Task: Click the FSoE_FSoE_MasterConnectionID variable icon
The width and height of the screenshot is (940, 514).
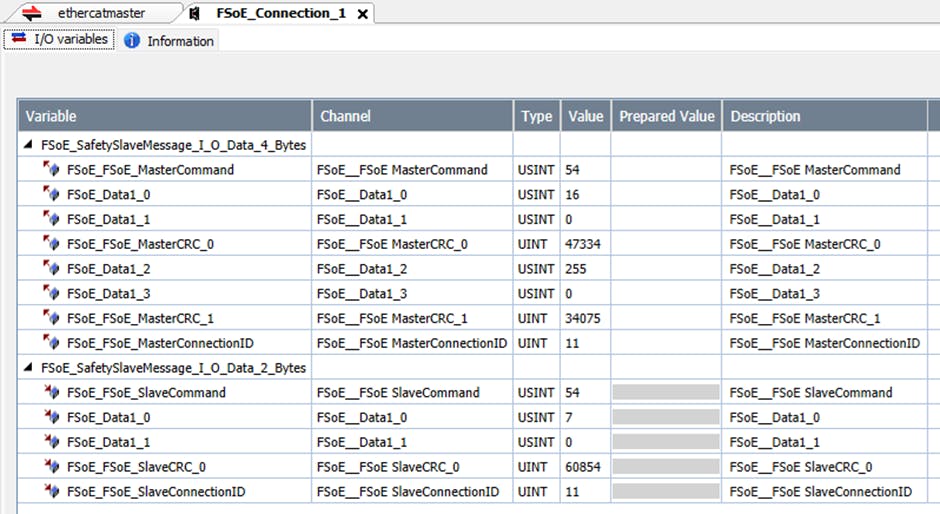Action: tap(51, 343)
